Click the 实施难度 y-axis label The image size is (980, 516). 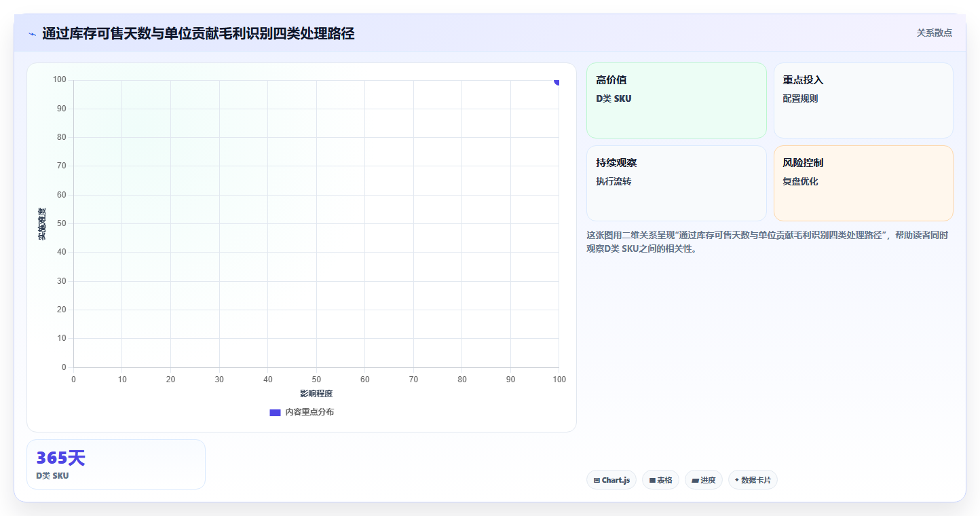coord(42,224)
